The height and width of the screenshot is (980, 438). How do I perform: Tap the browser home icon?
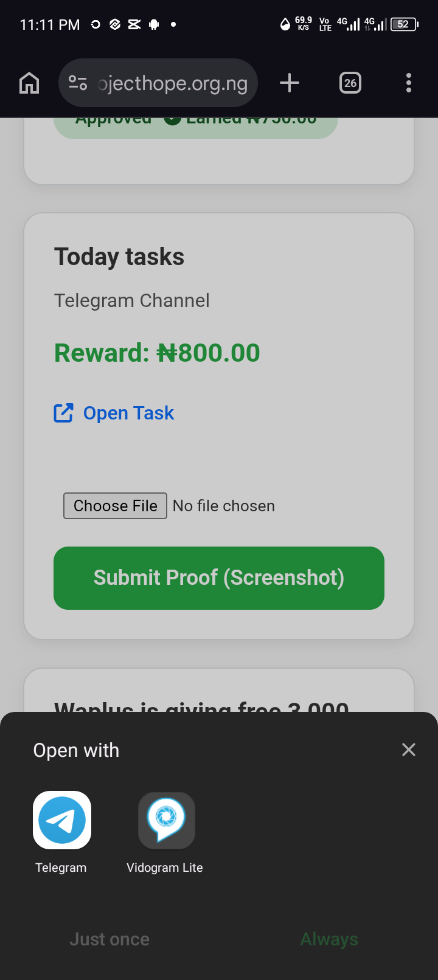pyautogui.click(x=29, y=83)
